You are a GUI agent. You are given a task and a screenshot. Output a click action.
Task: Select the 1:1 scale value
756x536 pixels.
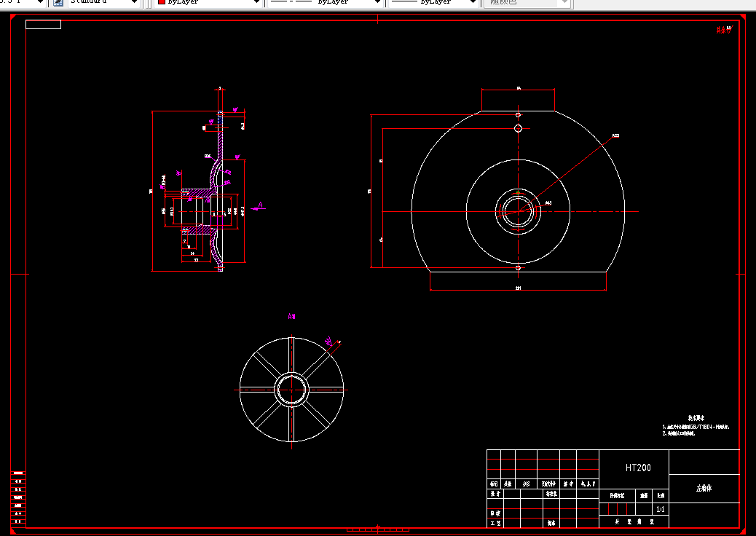tap(660, 509)
